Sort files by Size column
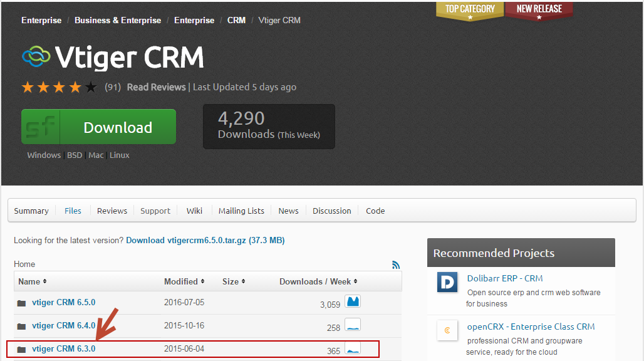 coord(234,282)
